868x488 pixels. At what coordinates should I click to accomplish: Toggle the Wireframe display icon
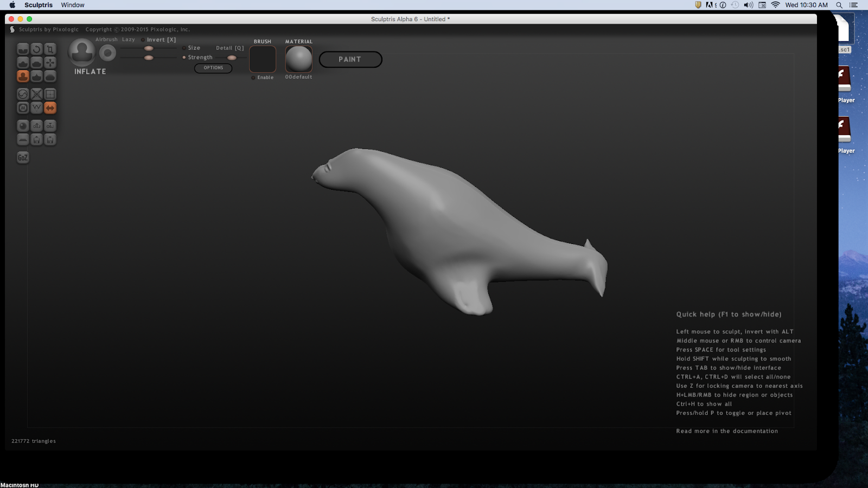pyautogui.click(x=36, y=107)
